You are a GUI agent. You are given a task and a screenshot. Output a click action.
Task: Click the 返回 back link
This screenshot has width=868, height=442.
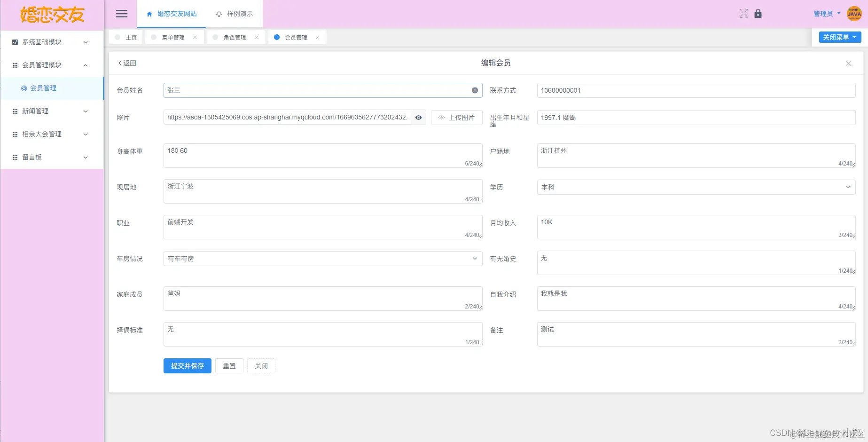pos(127,63)
